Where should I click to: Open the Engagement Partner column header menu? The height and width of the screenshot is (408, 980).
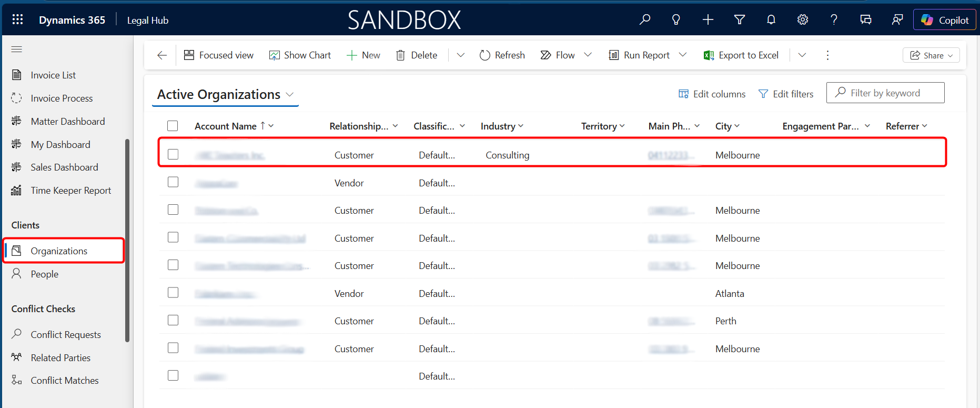(826, 126)
